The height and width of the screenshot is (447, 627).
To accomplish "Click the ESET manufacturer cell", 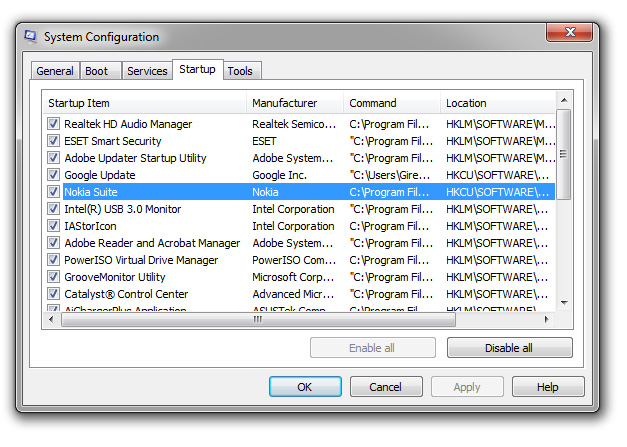I will pos(264,141).
